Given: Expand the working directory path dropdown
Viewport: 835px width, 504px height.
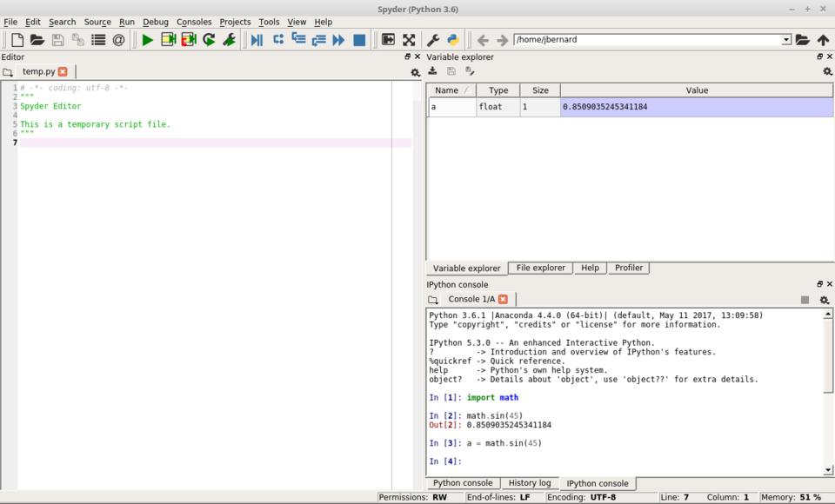Looking at the screenshot, I should tap(786, 40).
